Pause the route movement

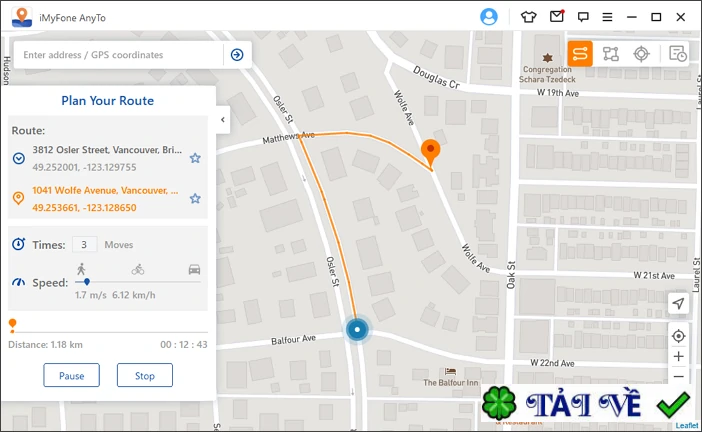point(72,375)
